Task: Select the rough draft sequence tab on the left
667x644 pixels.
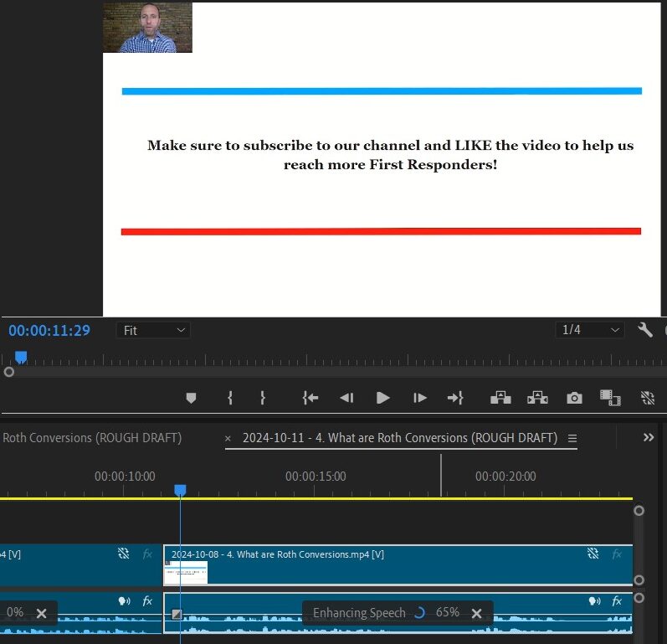Action: tap(92, 437)
